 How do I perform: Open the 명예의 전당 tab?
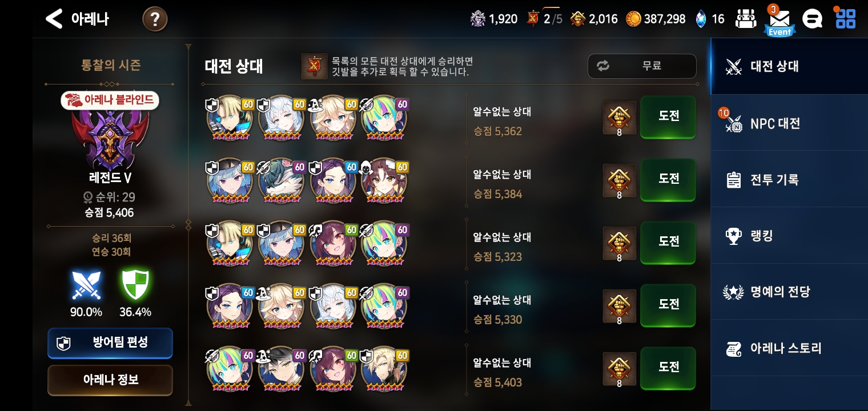(x=789, y=292)
